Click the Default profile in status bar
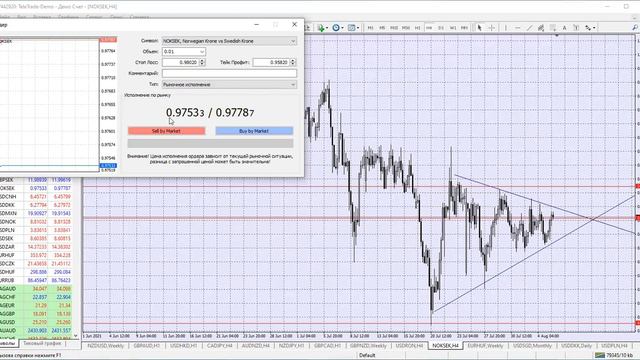Image resolution: width=640 pixels, height=360 pixels. pos(367,356)
